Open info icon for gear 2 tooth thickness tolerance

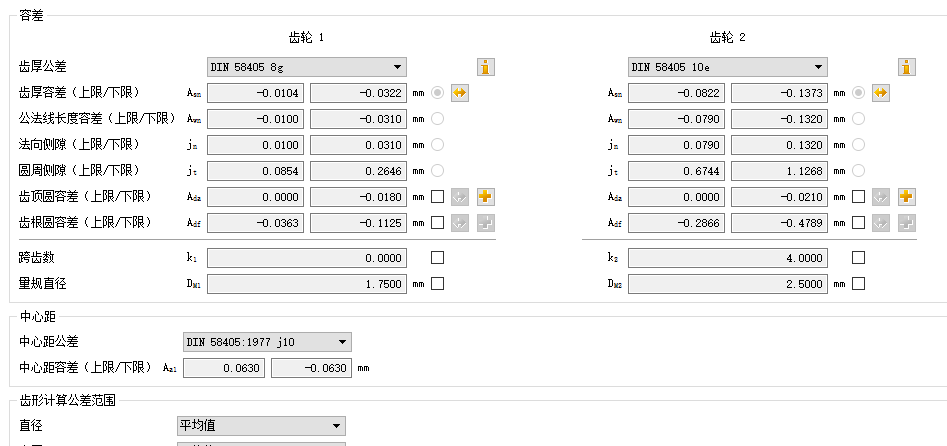coord(907,67)
